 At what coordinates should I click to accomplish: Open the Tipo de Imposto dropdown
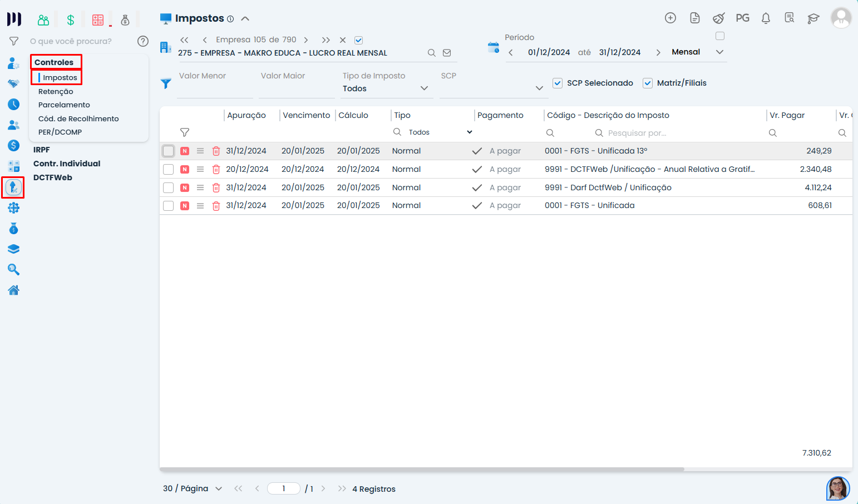point(385,88)
